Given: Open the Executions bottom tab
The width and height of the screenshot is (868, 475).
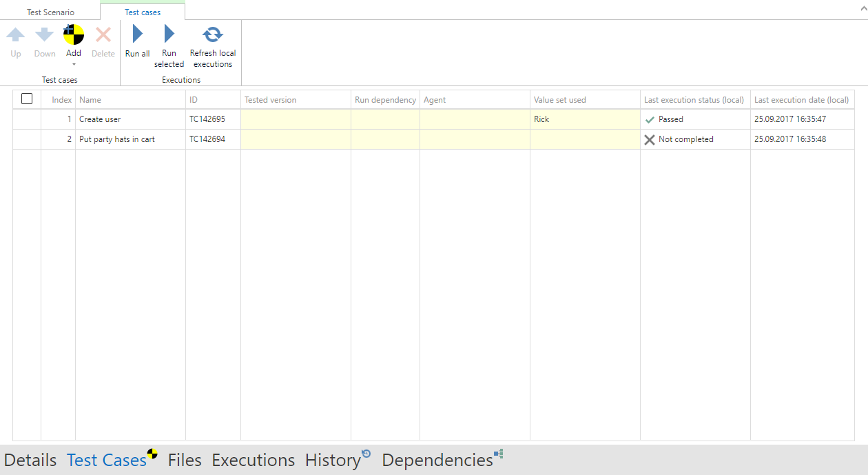Looking at the screenshot, I should (253, 460).
